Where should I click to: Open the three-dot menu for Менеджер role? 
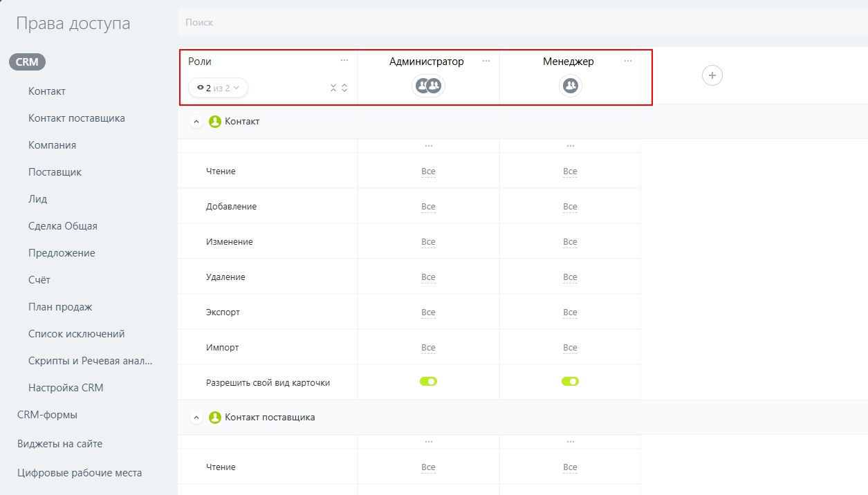628,61
